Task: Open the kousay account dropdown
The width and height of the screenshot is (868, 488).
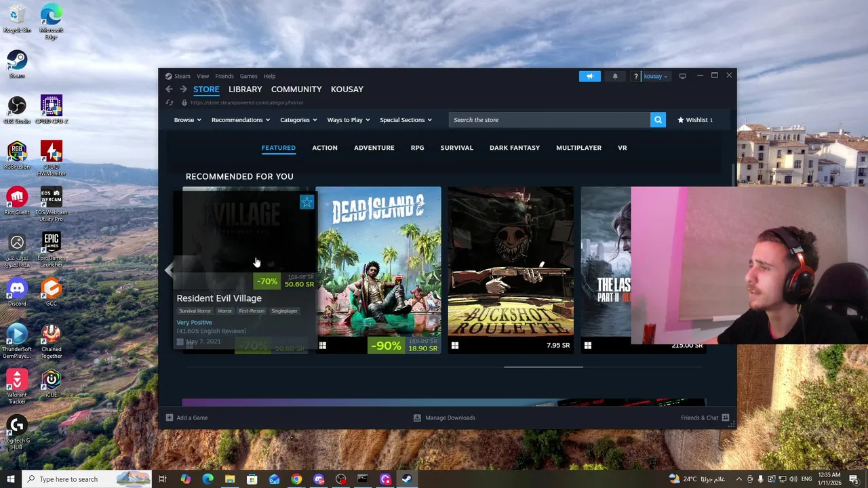Action: click(655, 77)
